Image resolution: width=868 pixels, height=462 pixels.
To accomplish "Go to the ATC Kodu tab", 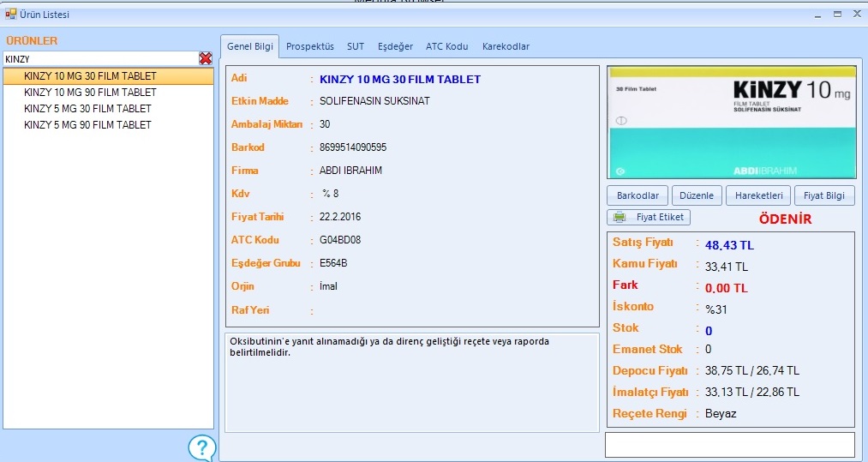I will point(447,46).
